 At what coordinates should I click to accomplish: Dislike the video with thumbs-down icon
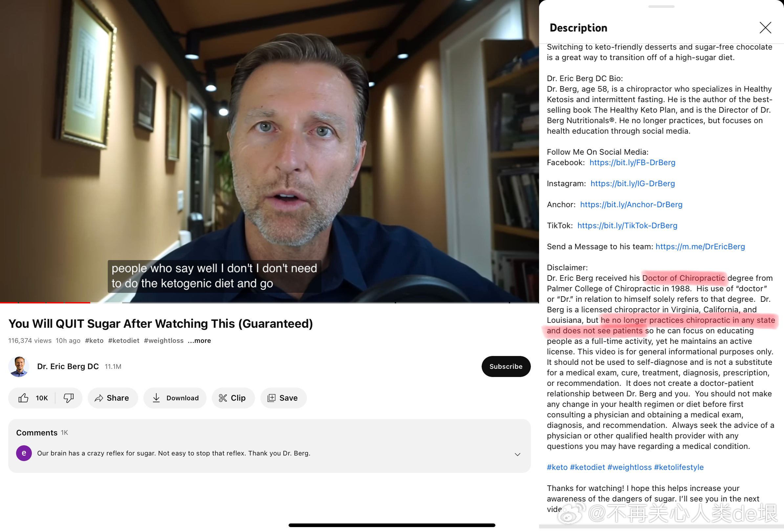(69, 398)
